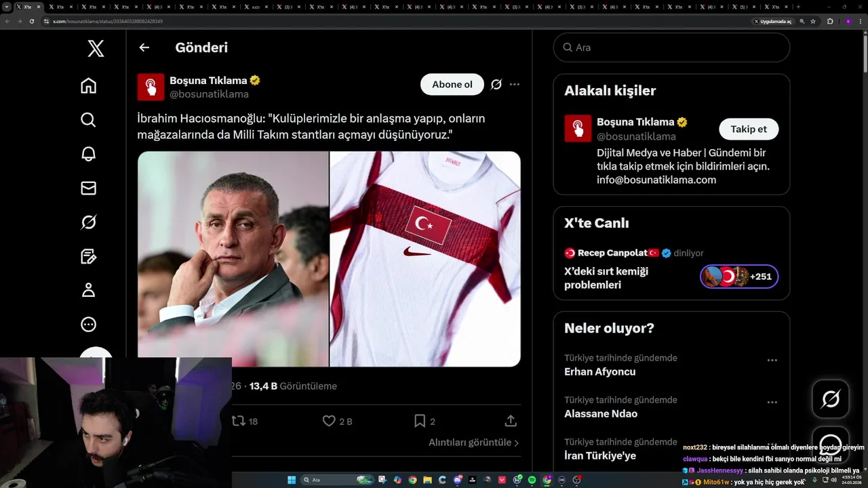Bookmark page with star icon

point(814,21)
